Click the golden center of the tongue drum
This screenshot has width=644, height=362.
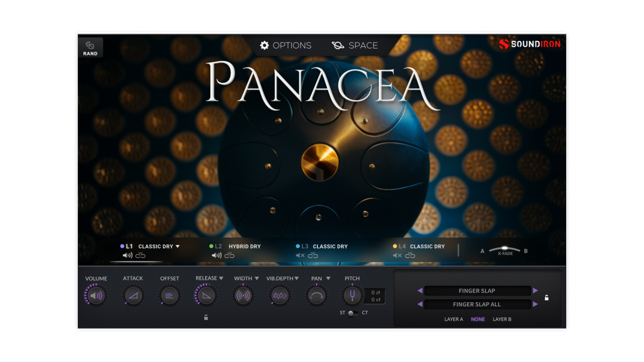(x=320, y=162)
